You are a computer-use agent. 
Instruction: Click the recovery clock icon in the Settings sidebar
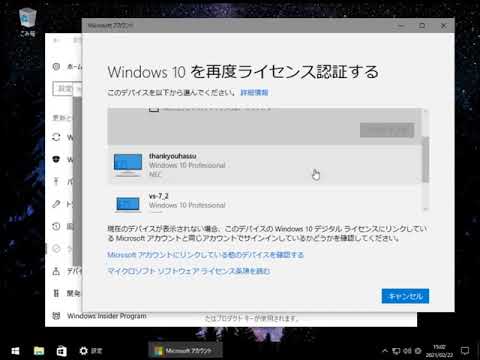tap(56, 226)
